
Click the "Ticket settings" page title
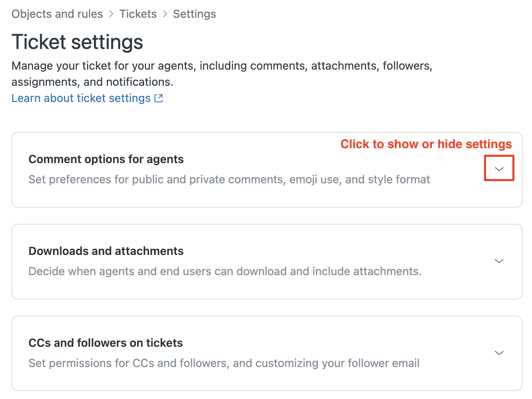(x=77, y=42)
